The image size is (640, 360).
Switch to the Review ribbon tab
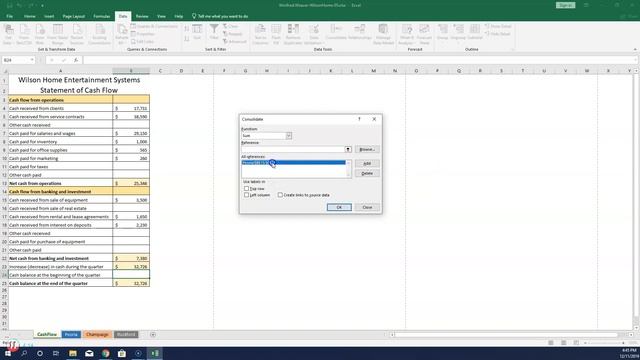click(142, 16)
